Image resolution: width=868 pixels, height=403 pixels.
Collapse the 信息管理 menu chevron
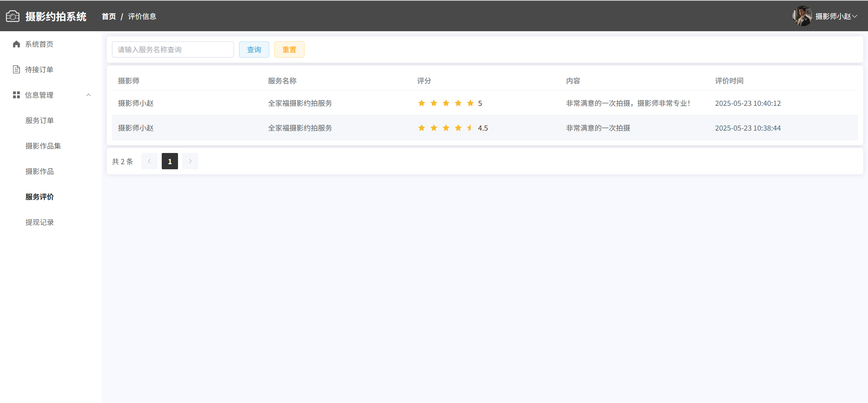[x=88, y=95]
